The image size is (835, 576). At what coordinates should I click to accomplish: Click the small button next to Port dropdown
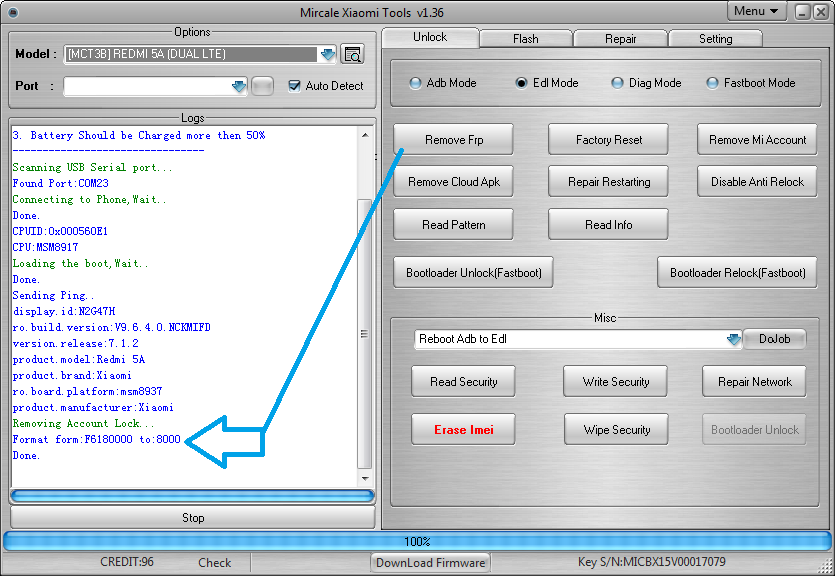[x=262, y=86]
